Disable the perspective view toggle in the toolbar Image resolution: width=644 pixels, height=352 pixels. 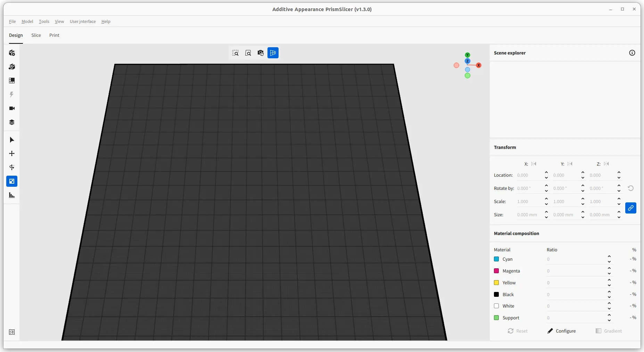click(x=273, y=53)
